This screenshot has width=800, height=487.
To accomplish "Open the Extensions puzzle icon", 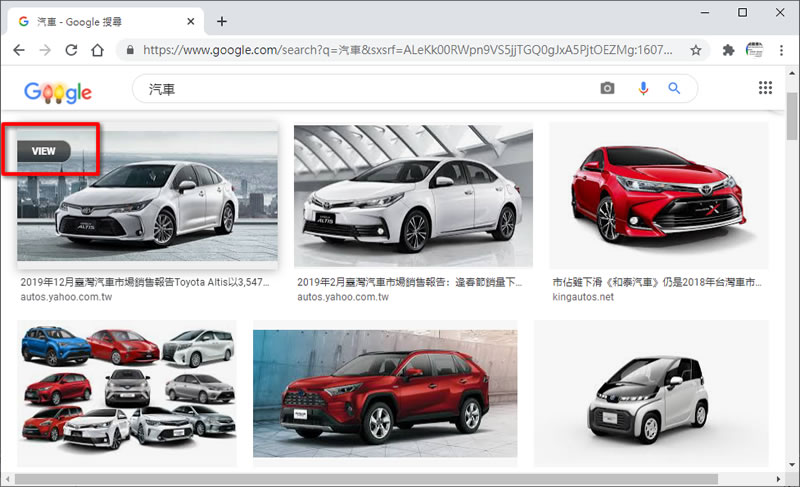I will click(x=729, y=50).
